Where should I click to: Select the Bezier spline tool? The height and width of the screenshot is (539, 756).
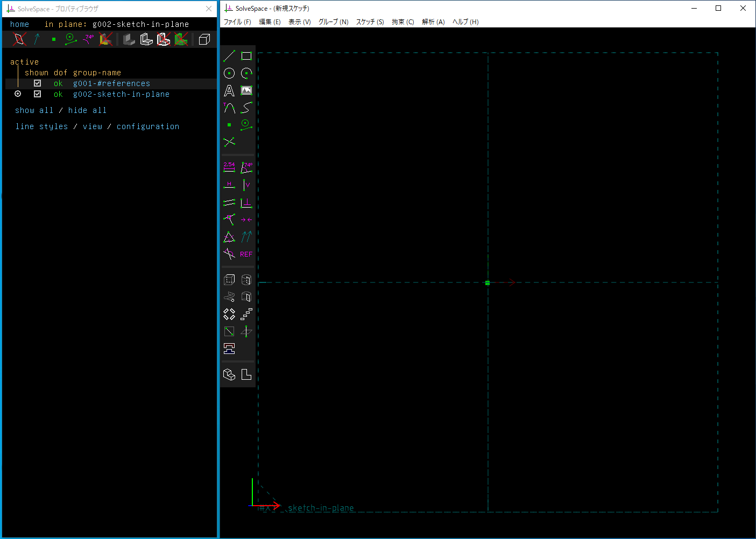[246, 108]
